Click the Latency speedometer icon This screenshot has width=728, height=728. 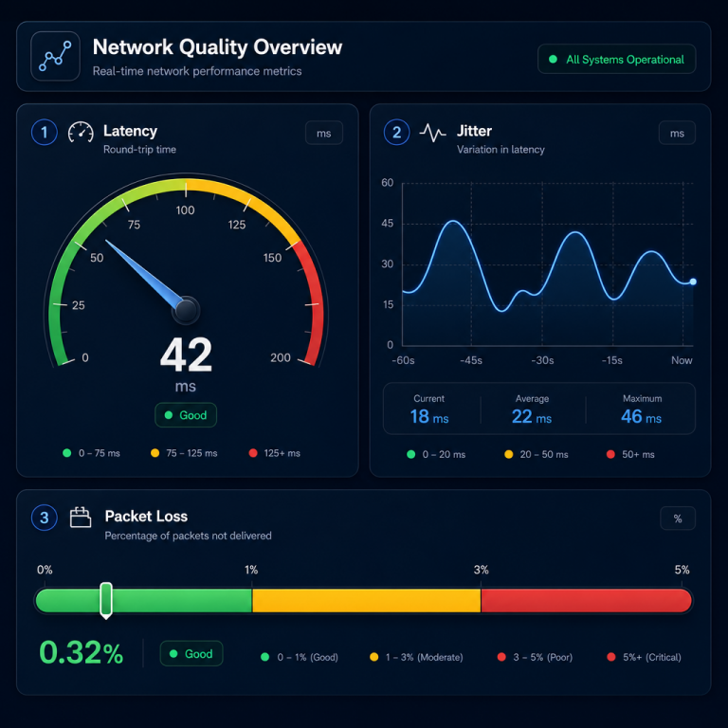[81, 133]
